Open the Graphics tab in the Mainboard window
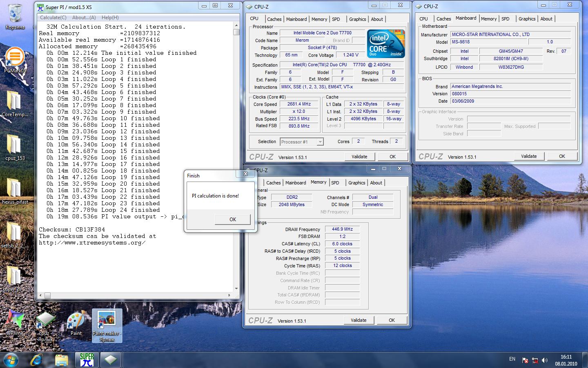Image resolution: width=588 pixels, height=368 pixels. [x=527, y=19]
